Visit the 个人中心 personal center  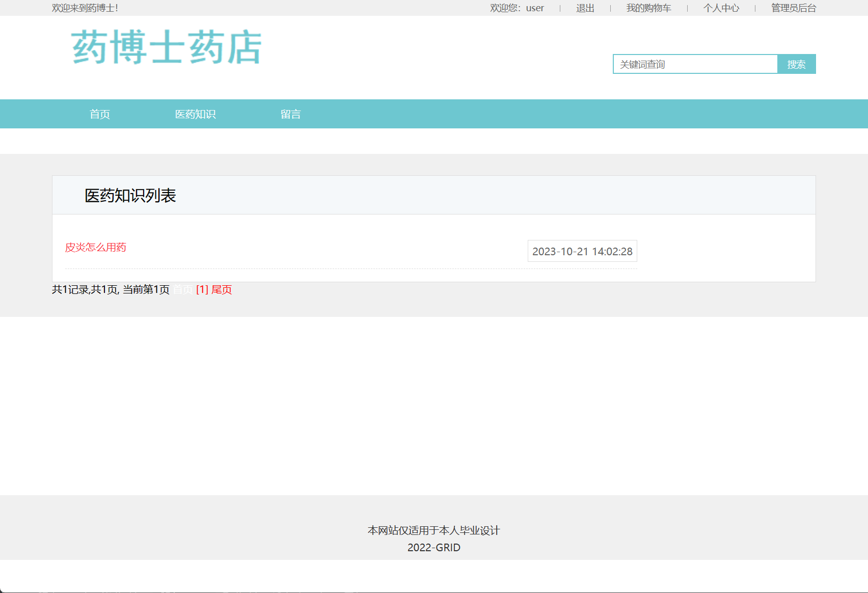click(721, 8)
